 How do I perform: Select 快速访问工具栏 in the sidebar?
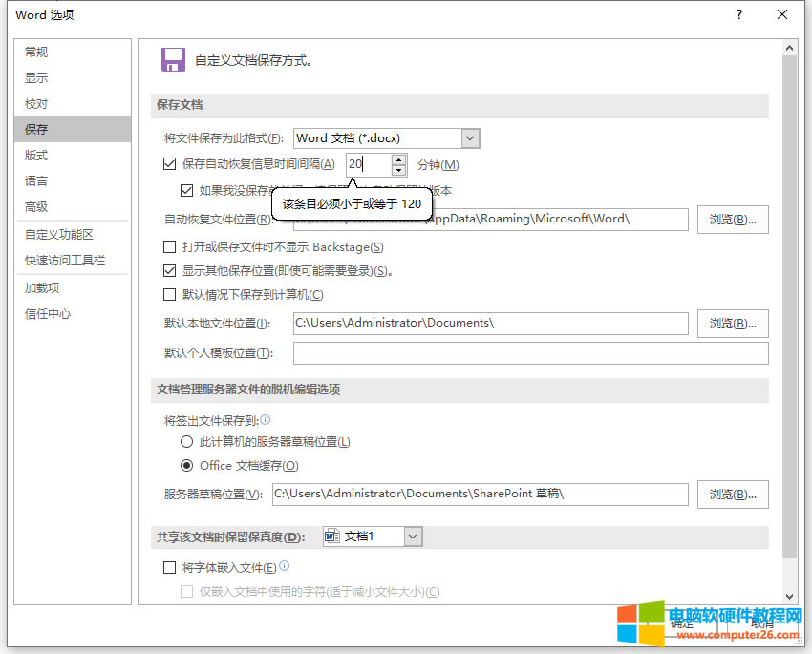pyautogui.click(x=65, y=260)
